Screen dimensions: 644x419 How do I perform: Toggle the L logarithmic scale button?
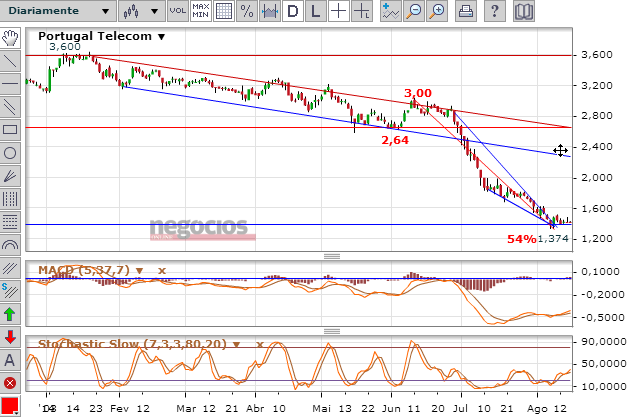pos(316,11)
